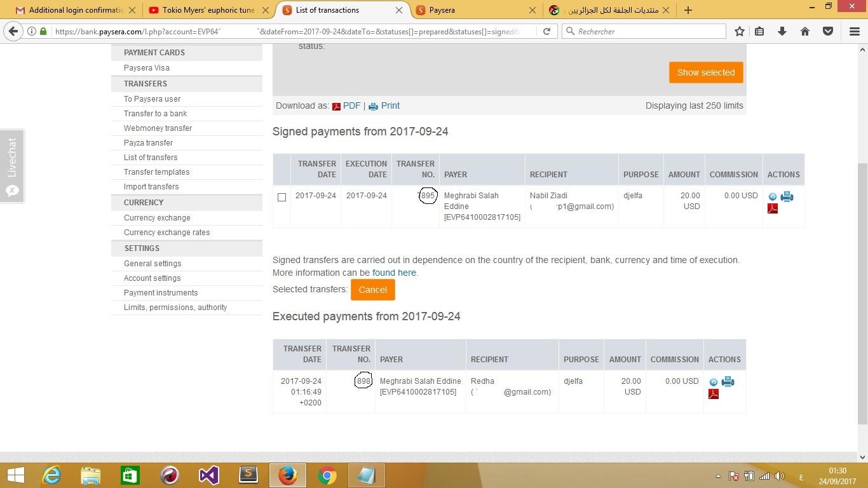
Task: Open General settings
Action: click(153, 264)
